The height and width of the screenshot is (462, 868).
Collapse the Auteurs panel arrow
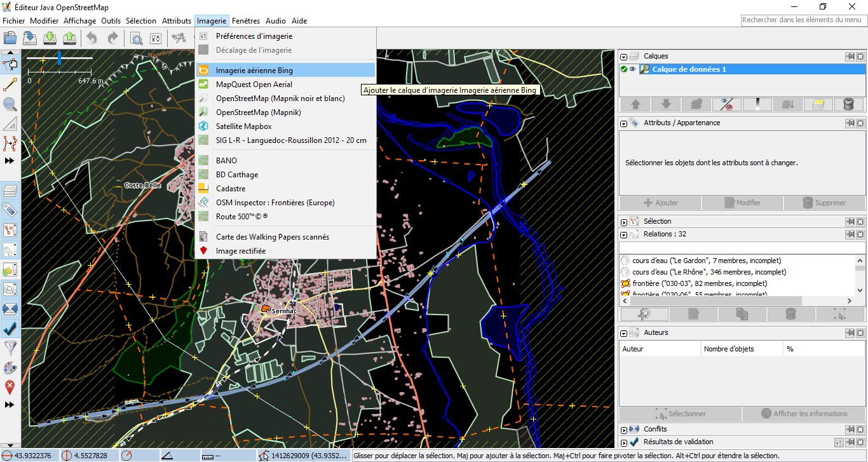(x=624, y=333)
